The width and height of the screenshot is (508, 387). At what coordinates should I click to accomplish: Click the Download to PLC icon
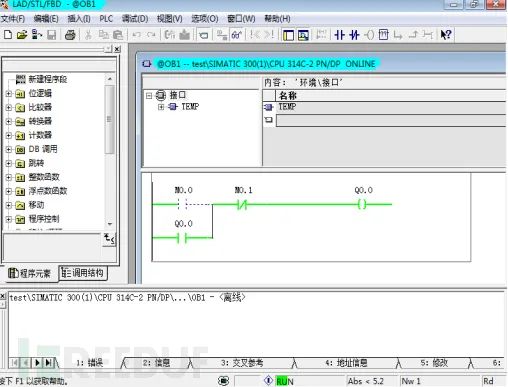(184, 35)
